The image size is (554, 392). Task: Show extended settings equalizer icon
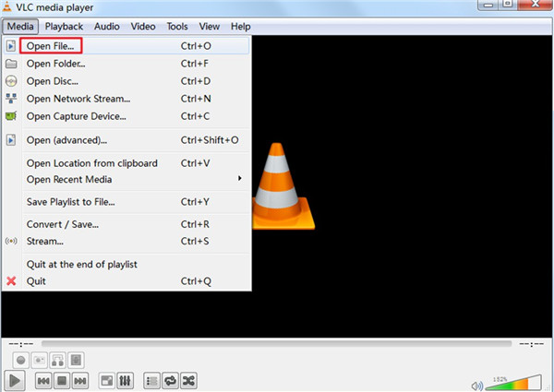125,381
